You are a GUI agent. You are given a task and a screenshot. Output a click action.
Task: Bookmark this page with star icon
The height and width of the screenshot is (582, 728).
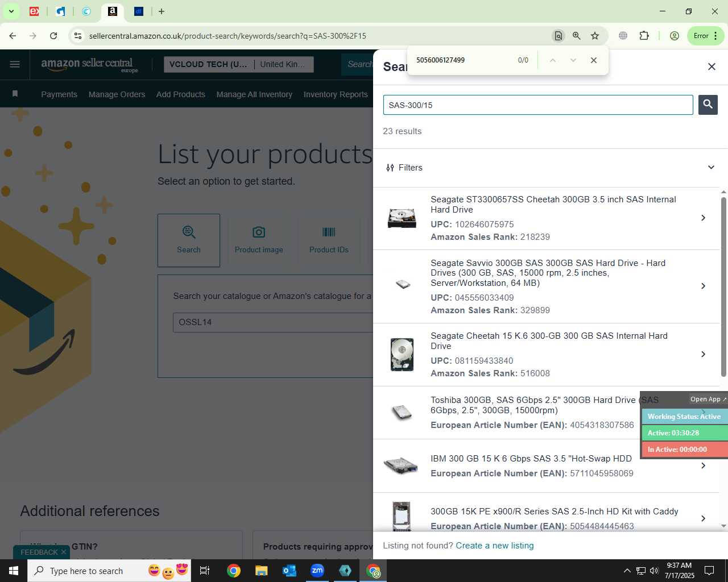(x=595, y=36)
